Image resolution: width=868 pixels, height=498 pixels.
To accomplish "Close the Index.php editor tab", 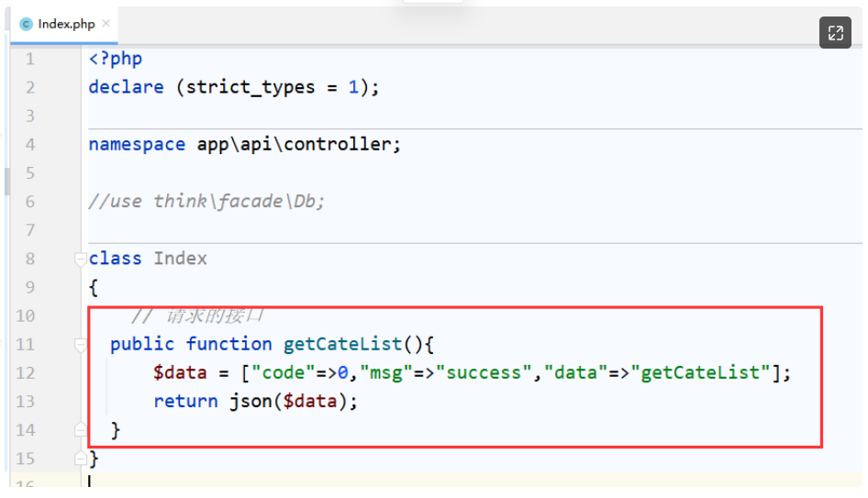I will tap(106, 24).
